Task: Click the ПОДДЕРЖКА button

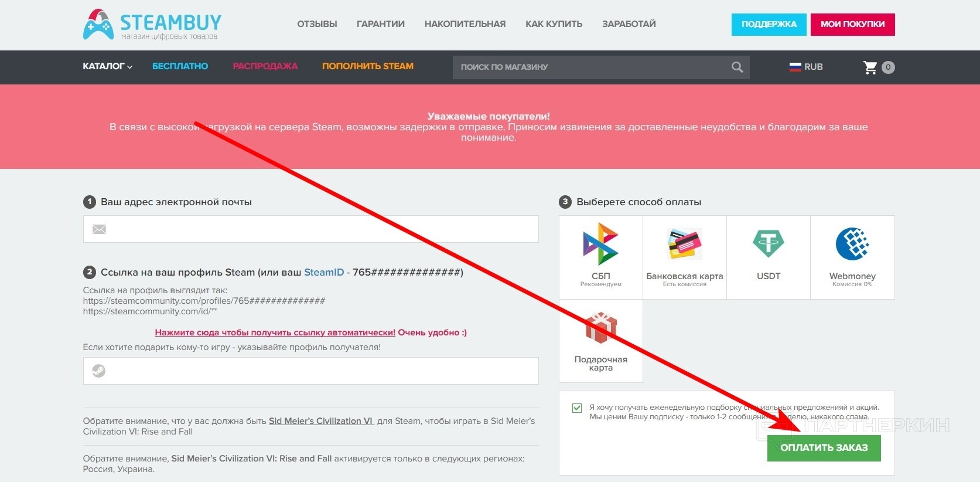Action: (769, 25)
